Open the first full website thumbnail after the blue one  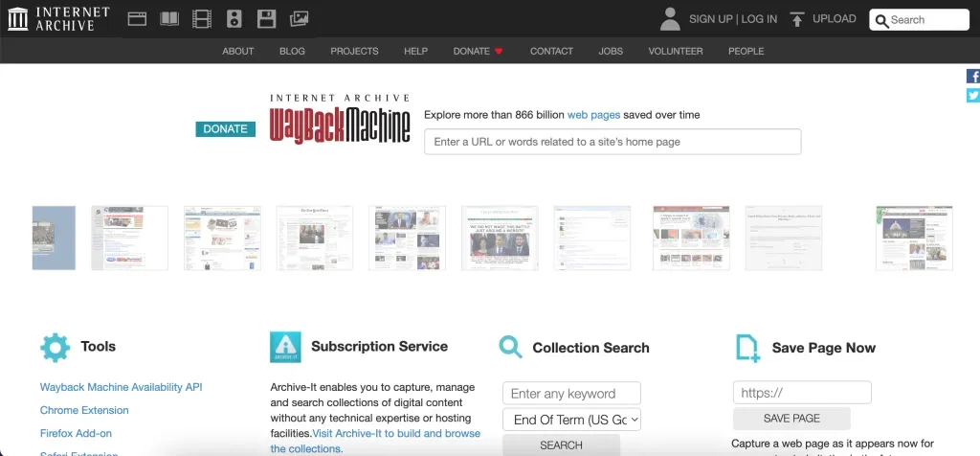[129, 239]
